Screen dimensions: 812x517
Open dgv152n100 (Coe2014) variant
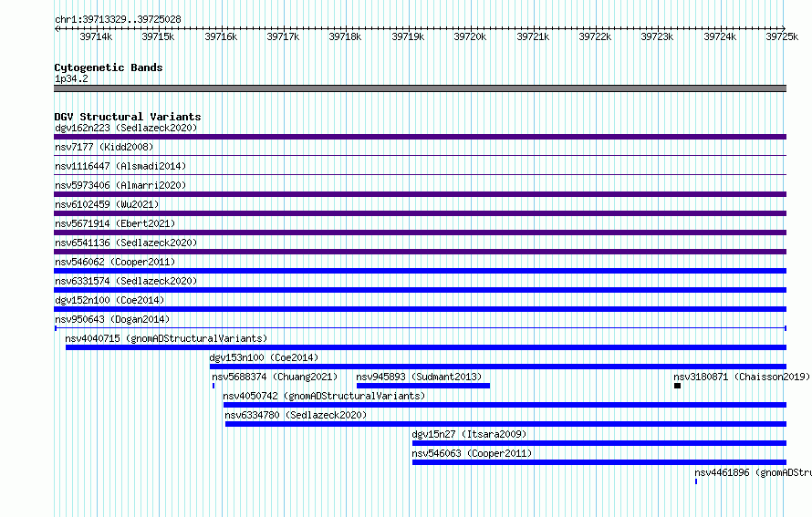(x=109, y=300)
